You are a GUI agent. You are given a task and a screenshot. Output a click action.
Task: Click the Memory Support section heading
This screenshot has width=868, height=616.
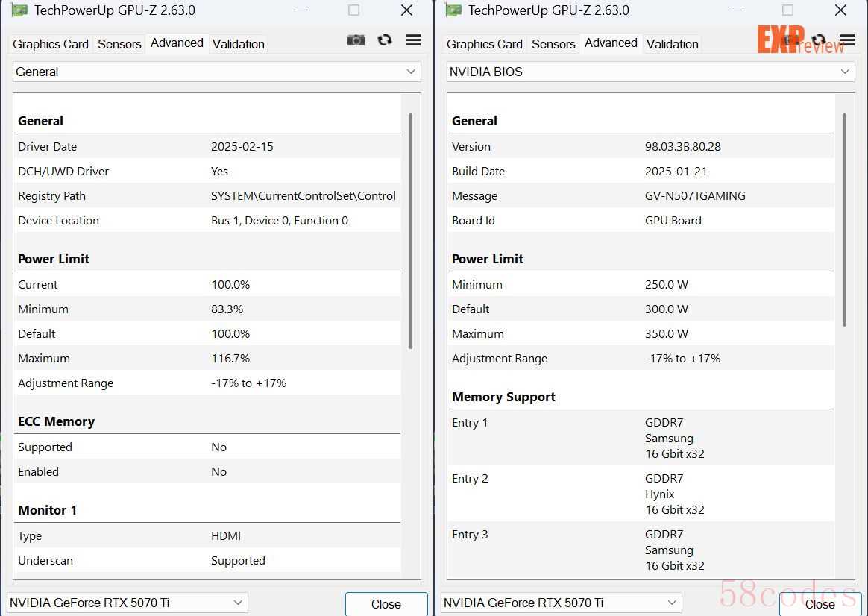click(504, 397)
